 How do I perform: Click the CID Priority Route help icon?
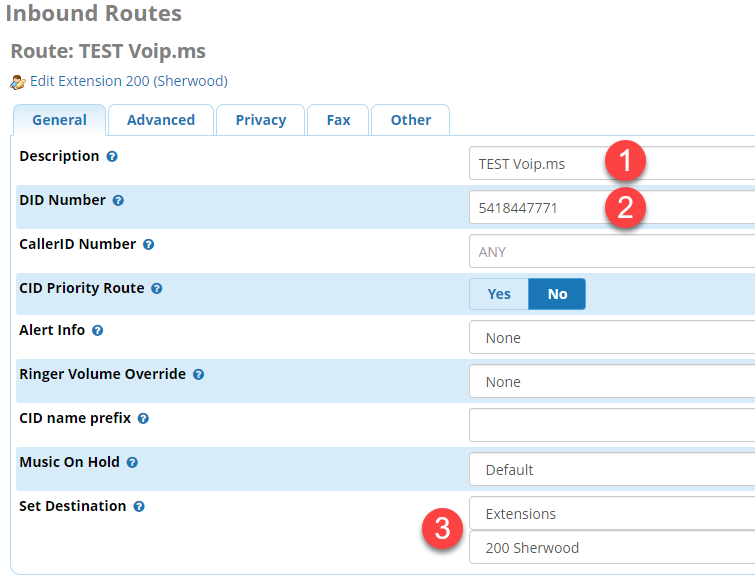pos(156,288)
